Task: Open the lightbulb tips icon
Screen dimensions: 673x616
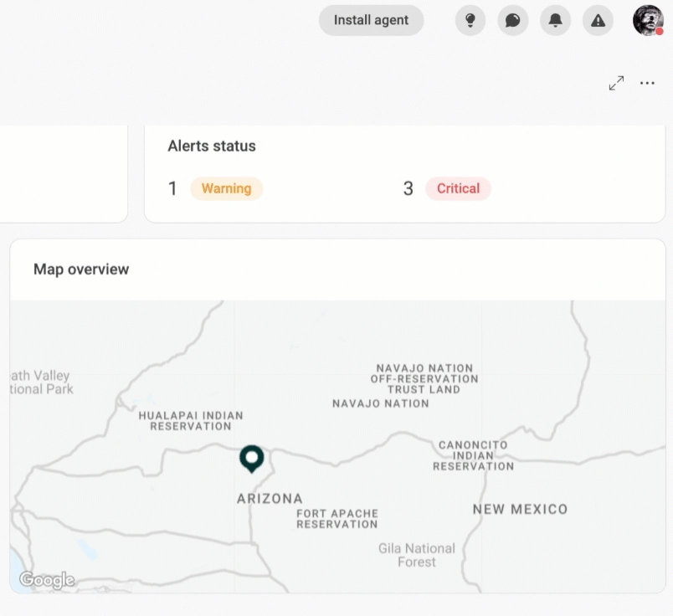Action: 470,20
